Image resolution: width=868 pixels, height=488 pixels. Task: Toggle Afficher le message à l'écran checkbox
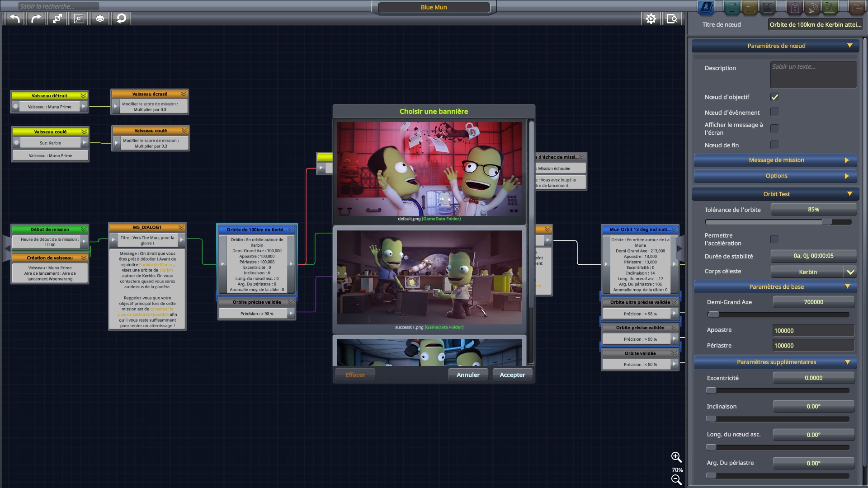click(x=774, y=128)
